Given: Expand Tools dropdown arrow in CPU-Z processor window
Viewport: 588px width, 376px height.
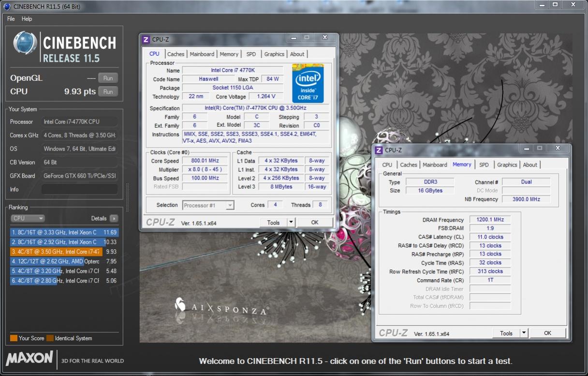Looking at the screenshot, I should point(291,222).
